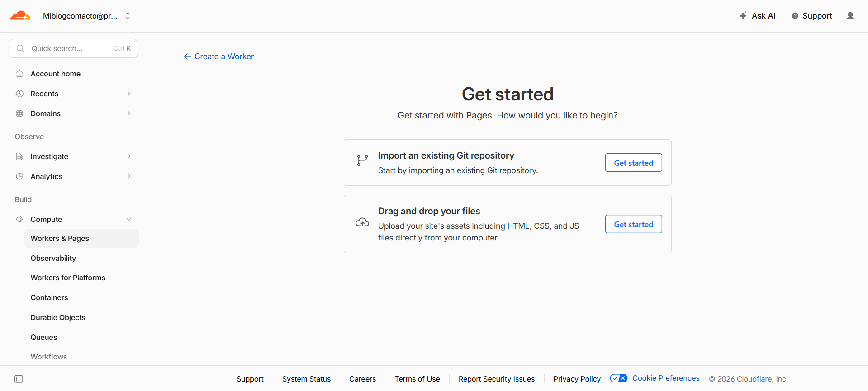Click the Quick search magnifier icon

(20, 48)
